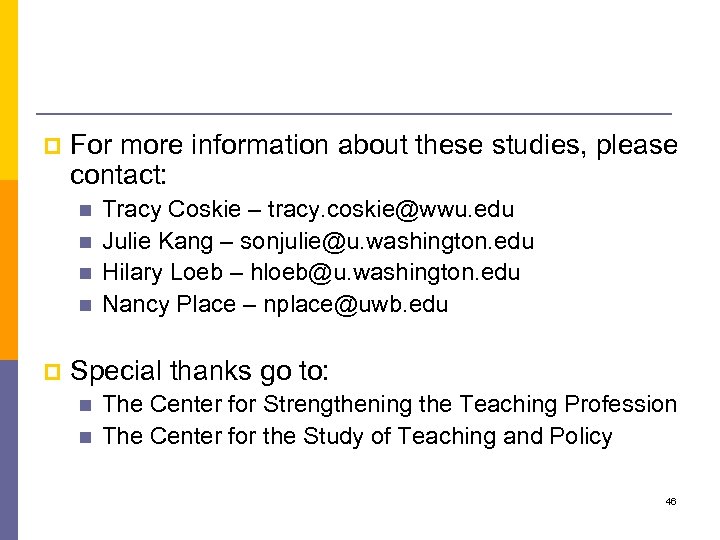Open the tracy.coskie@wwu.edu email address
Image resolution: width=720 pixels, height=540 pixels.
click(390, 210)
